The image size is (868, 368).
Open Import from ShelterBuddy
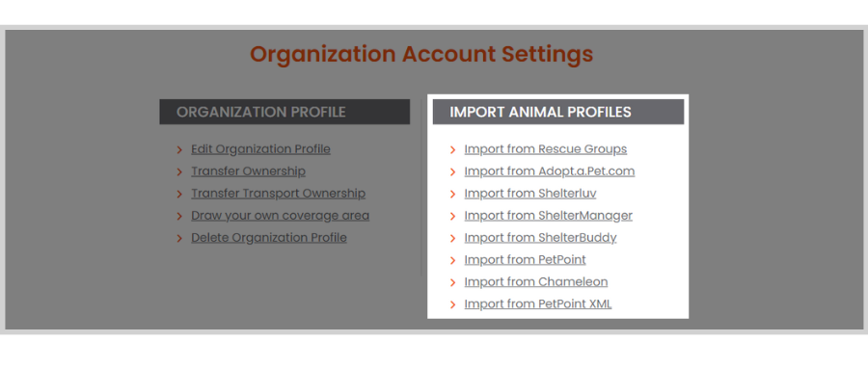pyautogui.click(x=540, y=238)
